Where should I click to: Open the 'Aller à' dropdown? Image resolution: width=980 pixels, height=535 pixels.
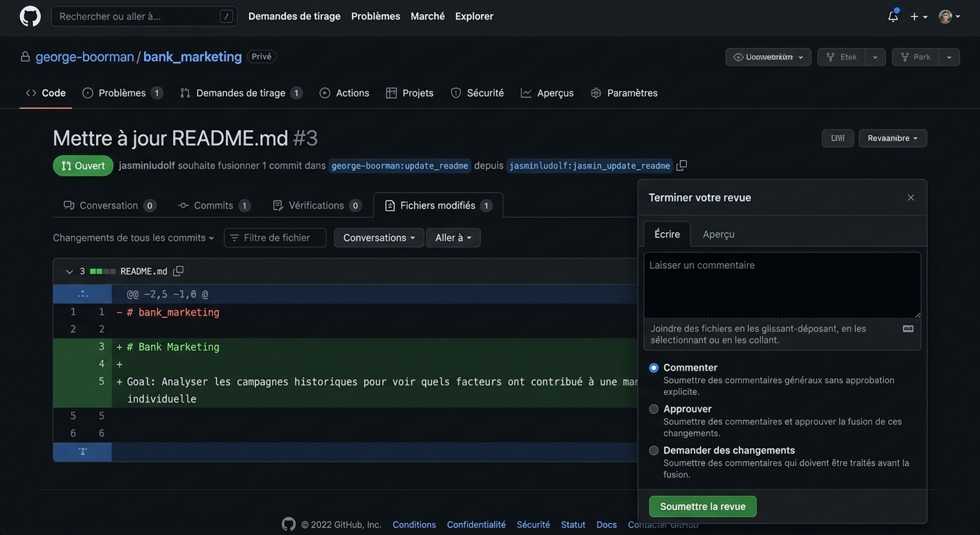click(x=453, y=238)
